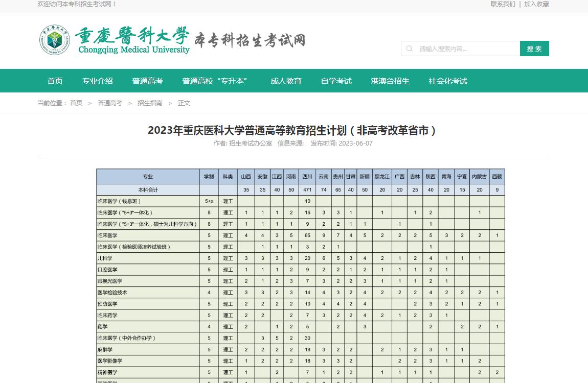Click the 学制 column header

209,176
